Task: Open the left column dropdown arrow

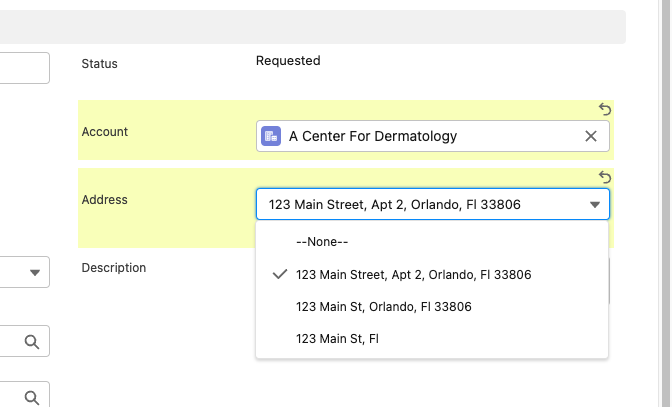Action: [35, 272]
